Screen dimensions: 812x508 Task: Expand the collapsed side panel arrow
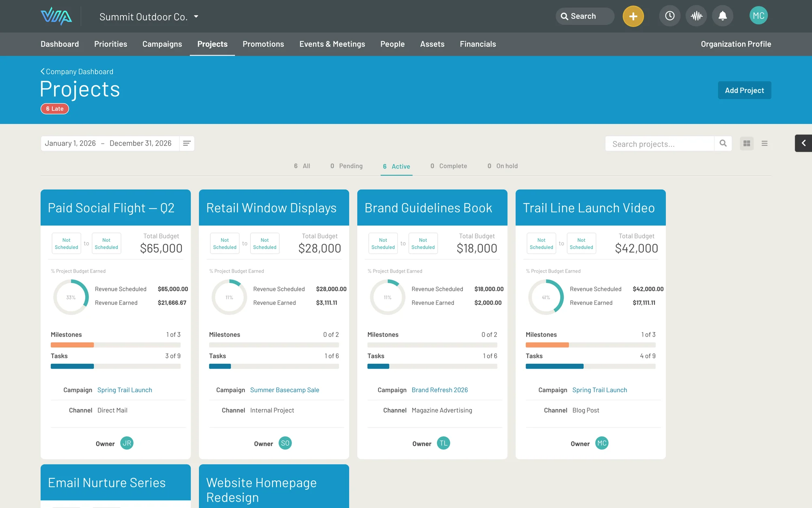coord(803,143)
